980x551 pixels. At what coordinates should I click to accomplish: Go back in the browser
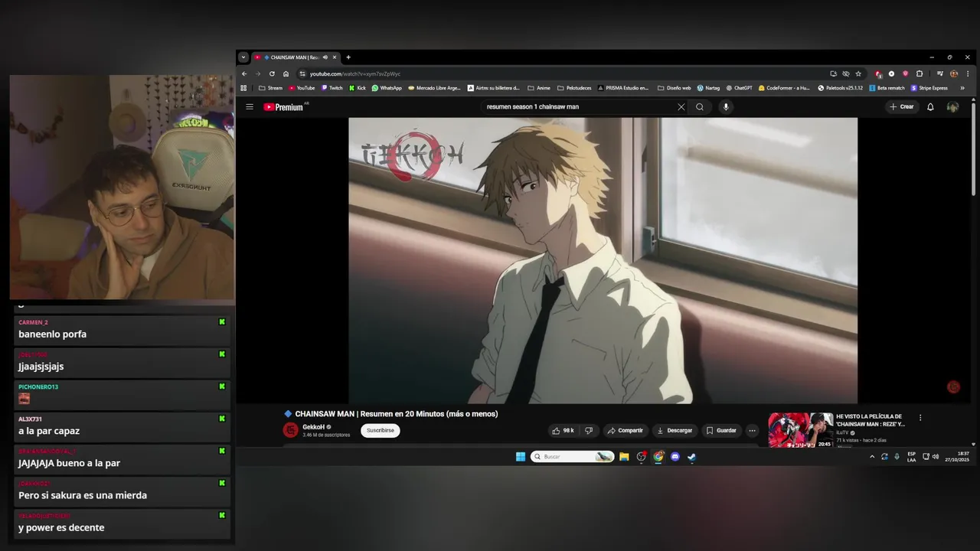click(x=244, y=74)
